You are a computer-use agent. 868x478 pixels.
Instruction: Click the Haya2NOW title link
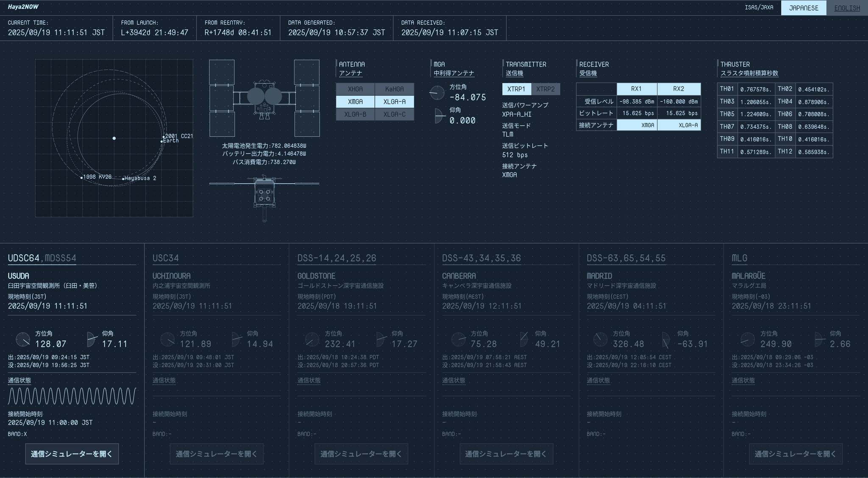[23, 7]
